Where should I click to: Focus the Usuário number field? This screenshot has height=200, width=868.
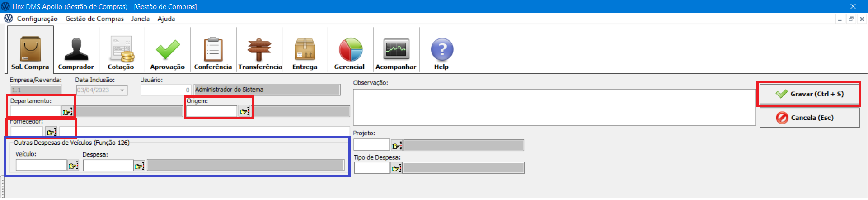165,90
